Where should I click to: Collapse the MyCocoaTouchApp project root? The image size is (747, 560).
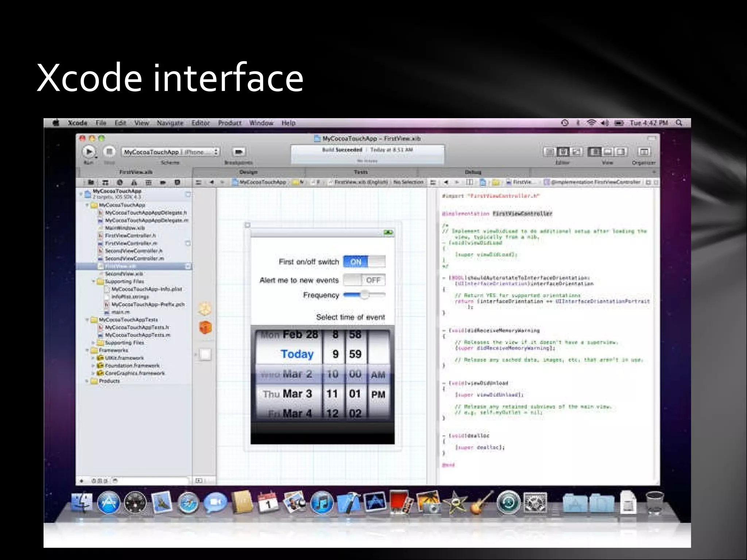pyautogui.click(x=81, y=194)
